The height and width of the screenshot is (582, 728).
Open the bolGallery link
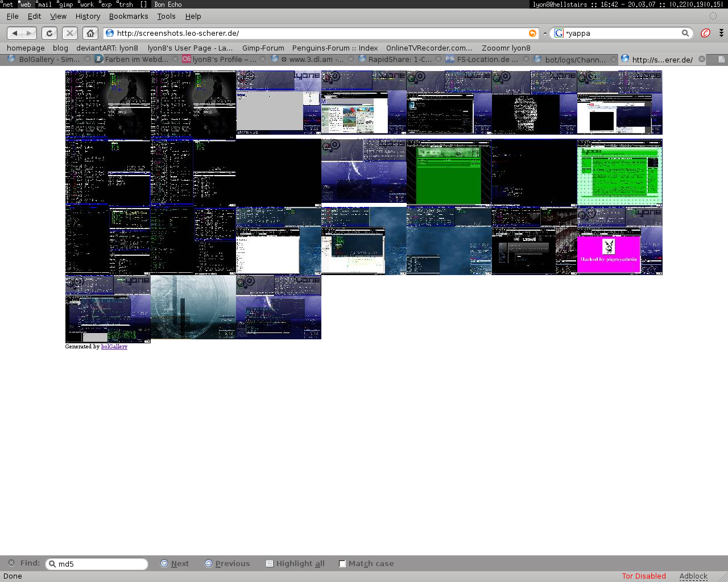pos(114,346)
